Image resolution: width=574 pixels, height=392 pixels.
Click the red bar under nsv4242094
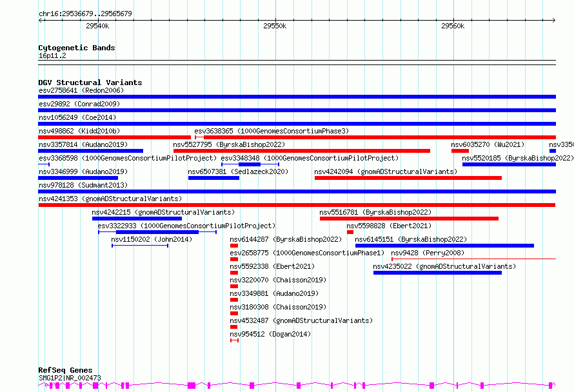click(x=408, y=178)
